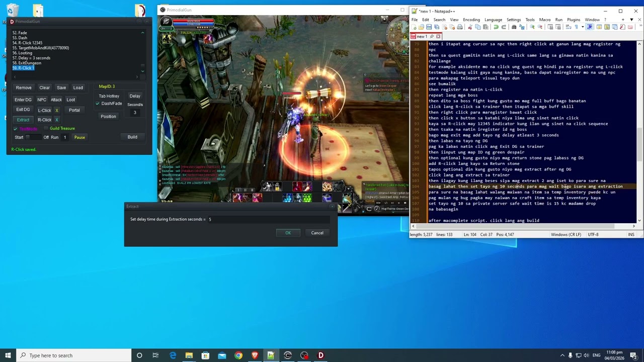Click the PrimordialGun D icon on taskbar

(320, 355)
